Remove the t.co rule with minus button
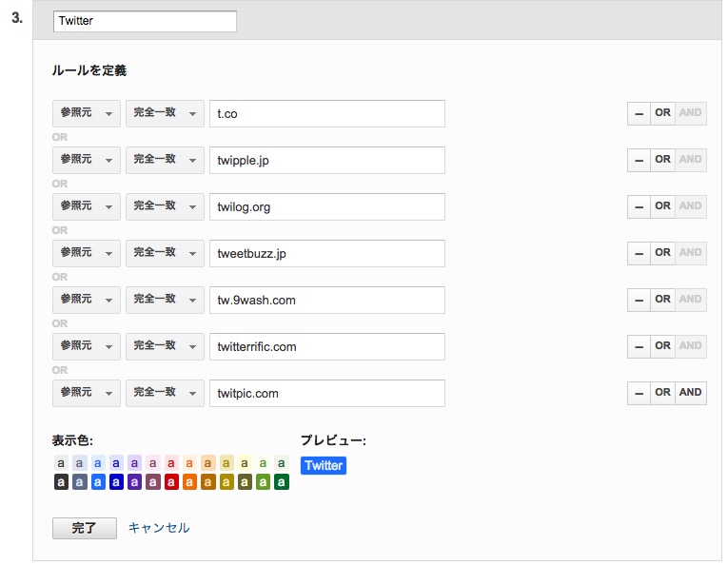This screenshot has width=728, height=565. (639, 113)
